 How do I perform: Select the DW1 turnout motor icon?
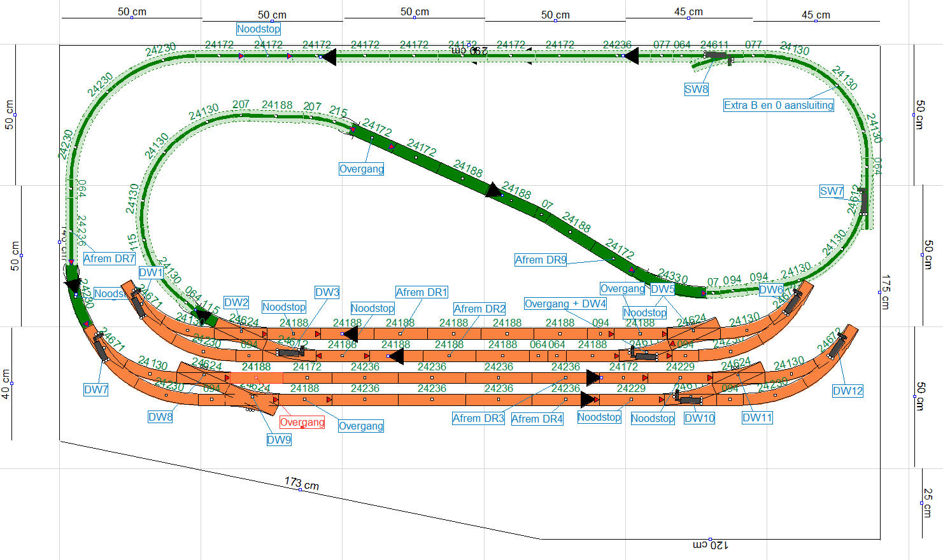138,302
